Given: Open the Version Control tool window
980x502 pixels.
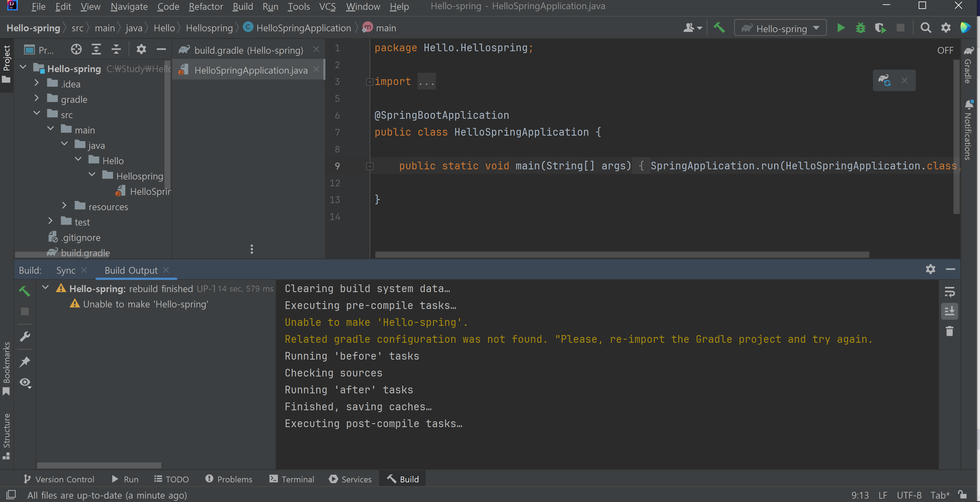Looking at the screenshot, I should 59,479.
